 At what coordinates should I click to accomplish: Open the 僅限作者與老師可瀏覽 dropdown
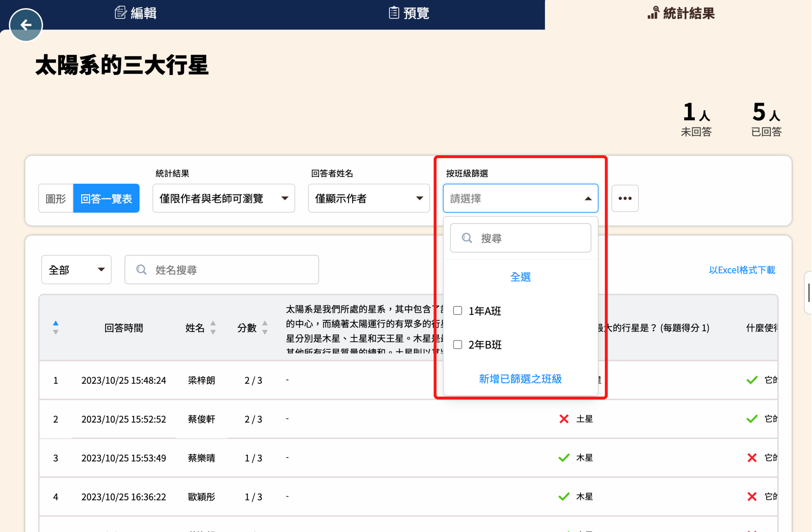[x=223, y=198]
